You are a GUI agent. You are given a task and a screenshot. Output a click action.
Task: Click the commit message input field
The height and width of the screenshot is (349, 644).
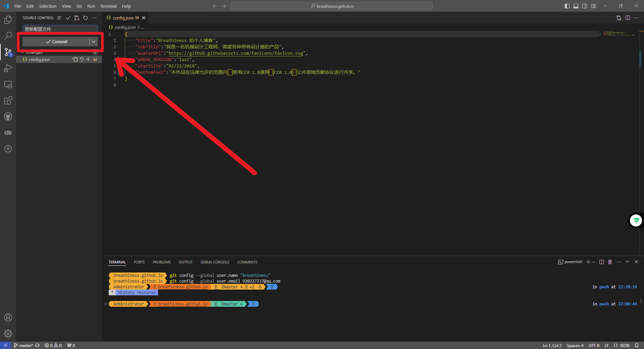57,29
